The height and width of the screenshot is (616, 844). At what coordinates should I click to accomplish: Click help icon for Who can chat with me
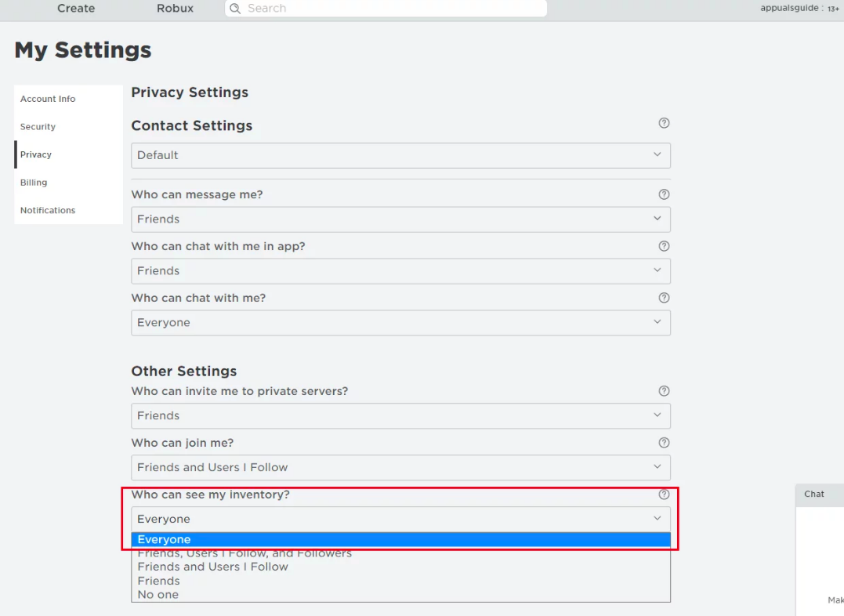click(664, 298)
